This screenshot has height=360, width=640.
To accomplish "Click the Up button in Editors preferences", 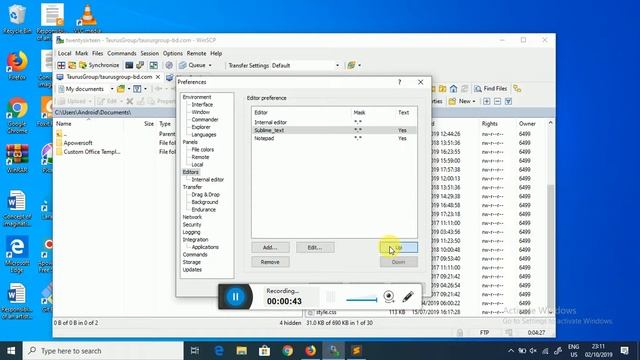I will coord(399,247).
